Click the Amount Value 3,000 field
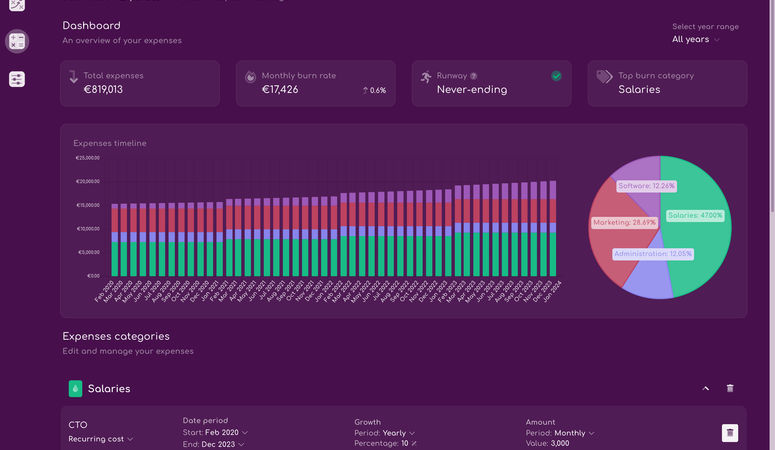The height and width of the screenshot is (450, 775). point(560,444)
